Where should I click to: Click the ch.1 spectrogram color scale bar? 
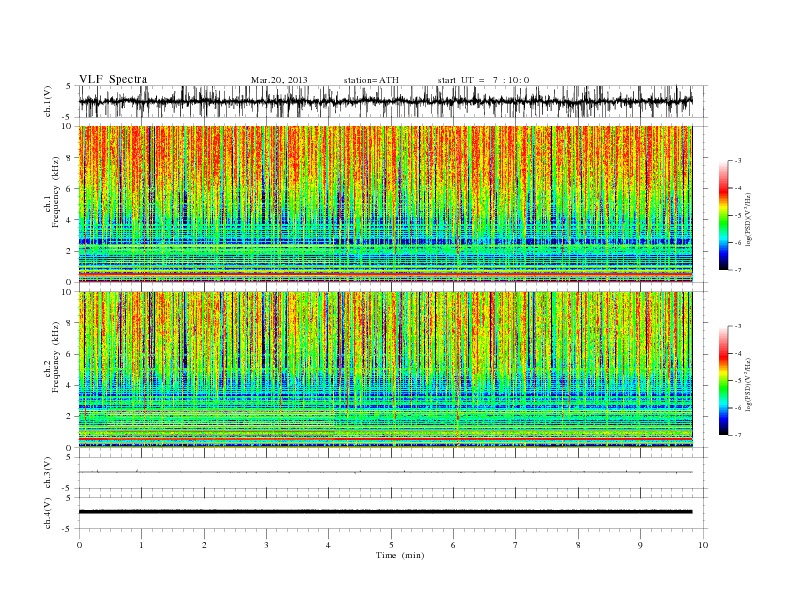[x=724, y=215]
